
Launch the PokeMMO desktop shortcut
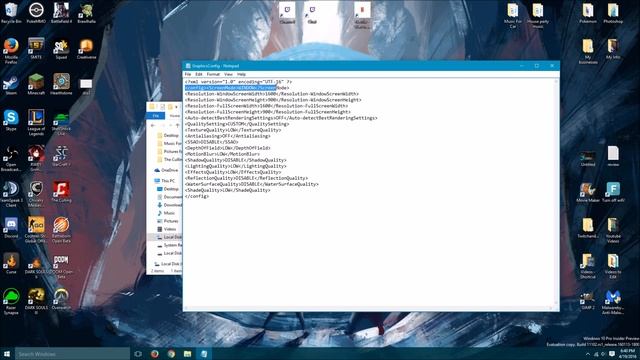(x=36, y=13)
